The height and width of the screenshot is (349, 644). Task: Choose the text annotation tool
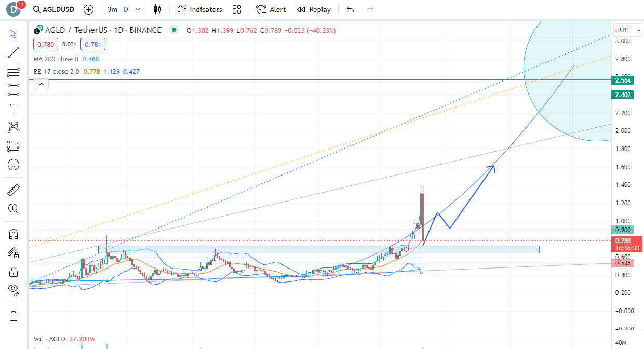pyautogui.click(x=14, y=109)
